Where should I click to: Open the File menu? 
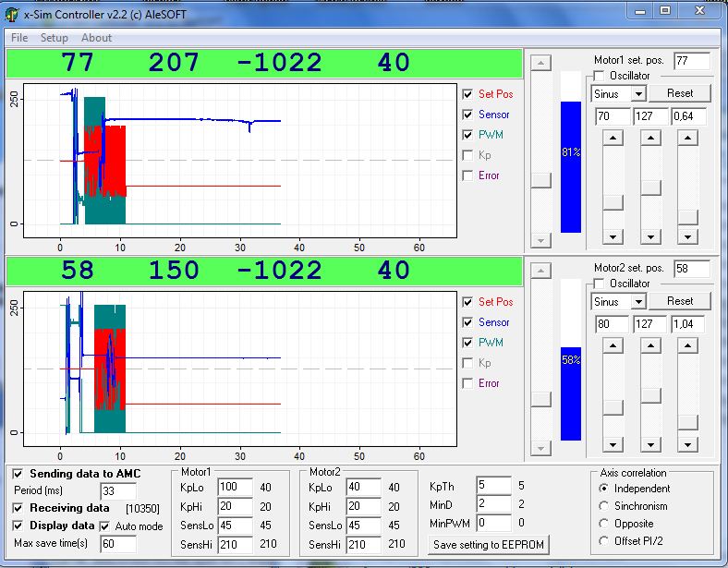pyautogui.click(x=19, y=38)
